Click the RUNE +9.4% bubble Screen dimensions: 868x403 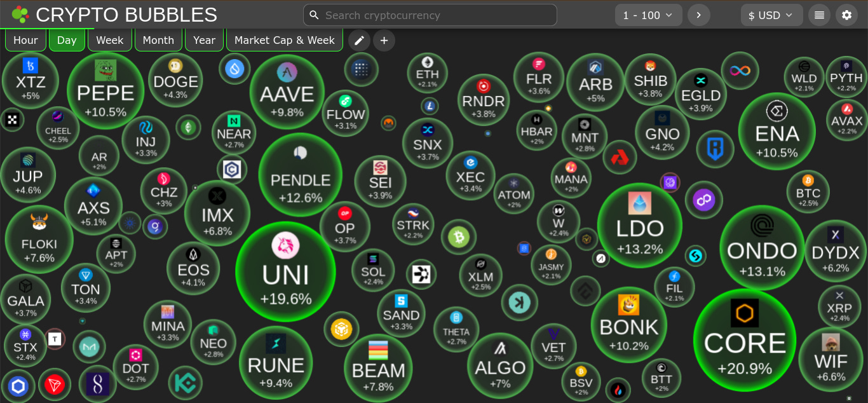coord(276,363)
